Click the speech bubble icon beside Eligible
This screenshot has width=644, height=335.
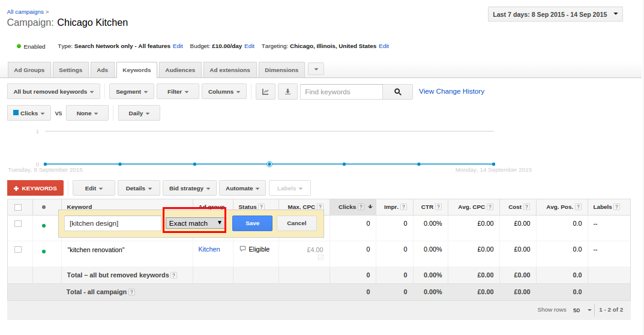tap(242, 249)
